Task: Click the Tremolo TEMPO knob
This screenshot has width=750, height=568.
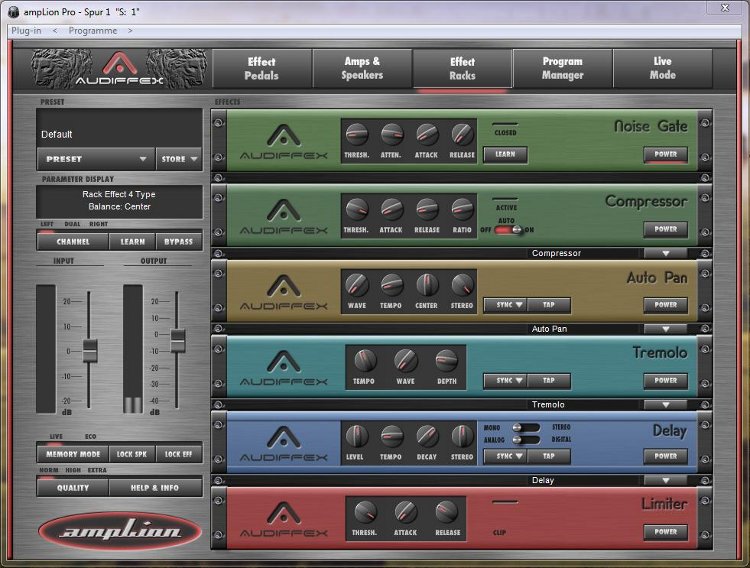Action: (364, 361)
